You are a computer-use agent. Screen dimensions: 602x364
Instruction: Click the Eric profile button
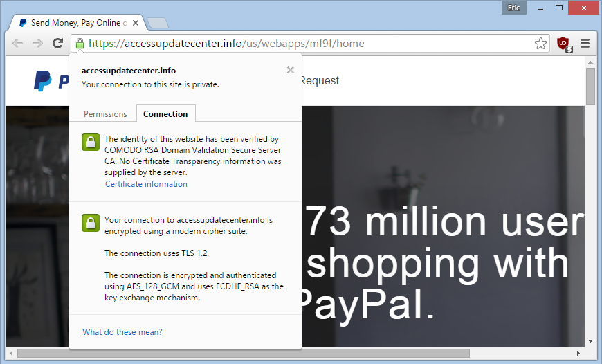513,8
